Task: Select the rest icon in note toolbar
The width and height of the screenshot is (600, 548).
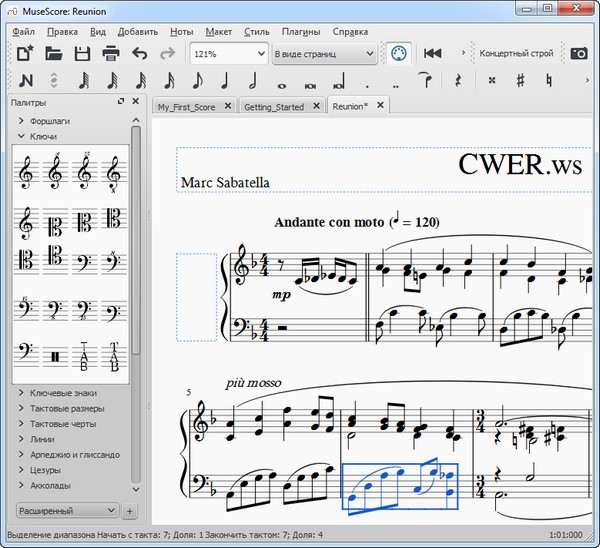Action: (x=458, y=80)
